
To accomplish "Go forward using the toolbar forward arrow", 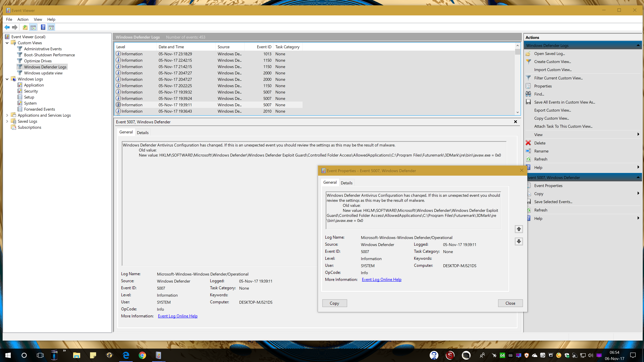I will click(15, 27).
